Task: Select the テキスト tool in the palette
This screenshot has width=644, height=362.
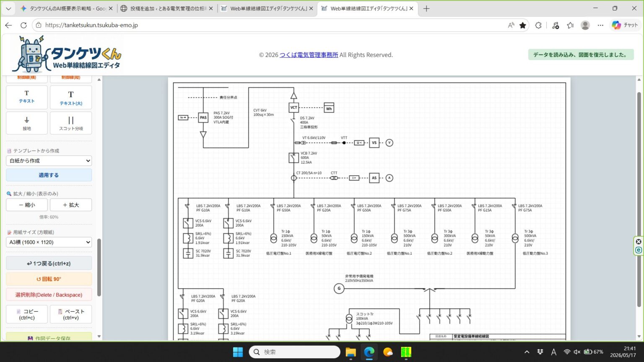Action: pos(27,97)
